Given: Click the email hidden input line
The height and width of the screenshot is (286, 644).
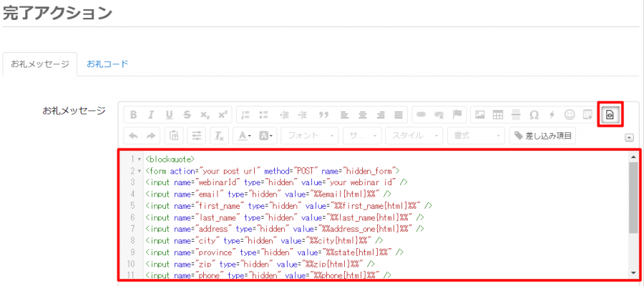Looking at the screenshot, I should pyautogui.click(x=268, y=193).
